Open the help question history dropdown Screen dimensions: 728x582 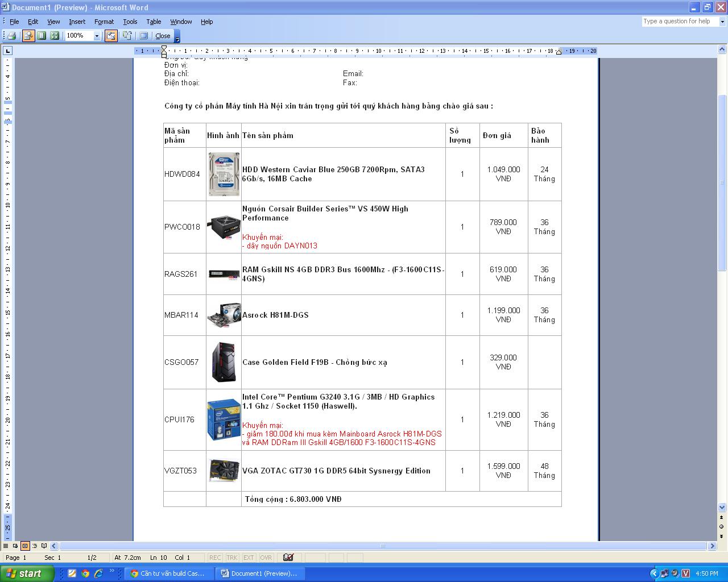pyautogui.click(x=722, y=22)
